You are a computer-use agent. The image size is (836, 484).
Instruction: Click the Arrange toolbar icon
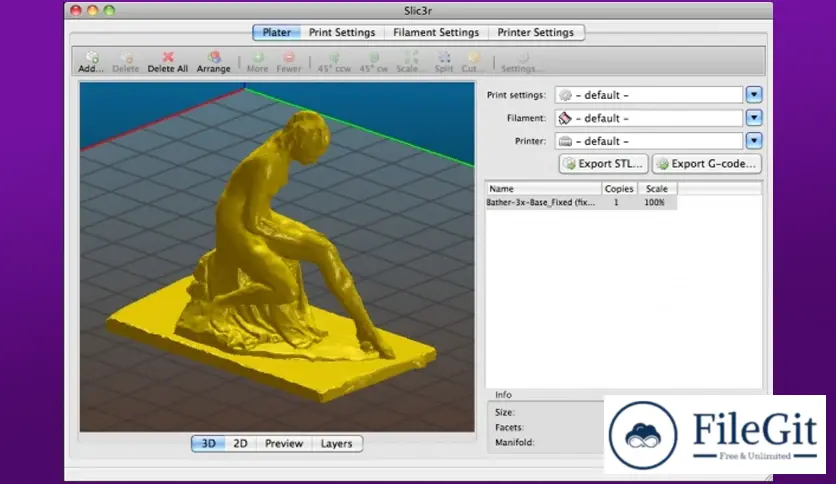click(214, 62)
